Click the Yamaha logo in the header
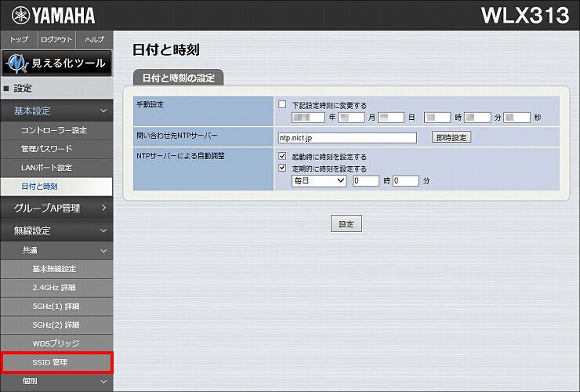 point(53,16)
